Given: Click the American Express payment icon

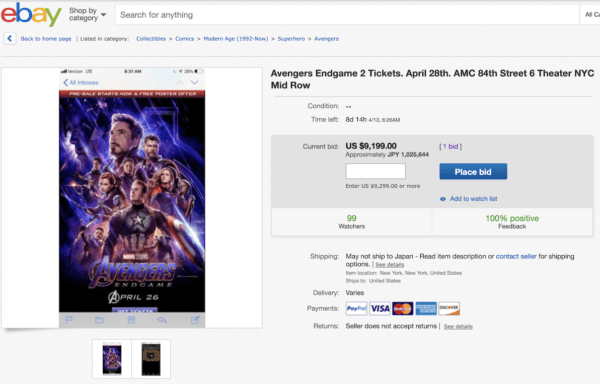Looking at the screenshot, I should click(426, 308).
